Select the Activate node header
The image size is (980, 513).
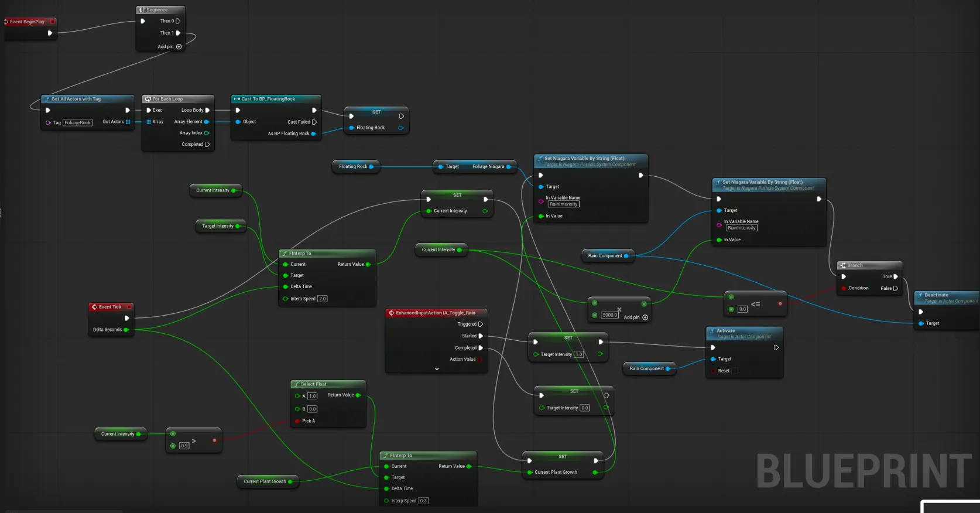click(x=745, y=333)
